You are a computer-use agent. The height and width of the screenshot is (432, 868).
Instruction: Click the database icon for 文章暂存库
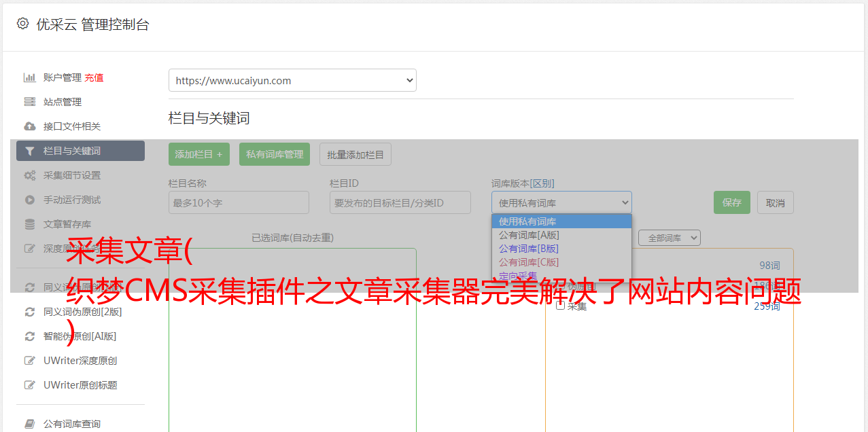(30, 224)
